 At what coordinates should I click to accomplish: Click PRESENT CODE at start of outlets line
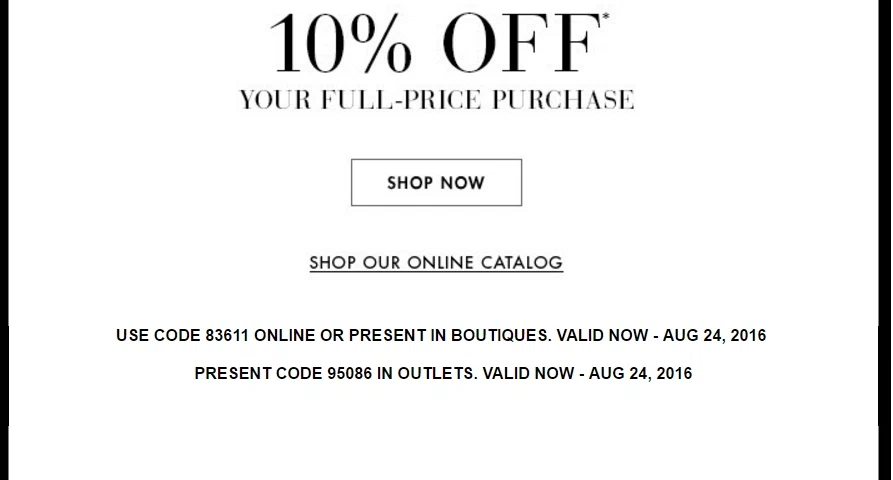pos(258,374)
